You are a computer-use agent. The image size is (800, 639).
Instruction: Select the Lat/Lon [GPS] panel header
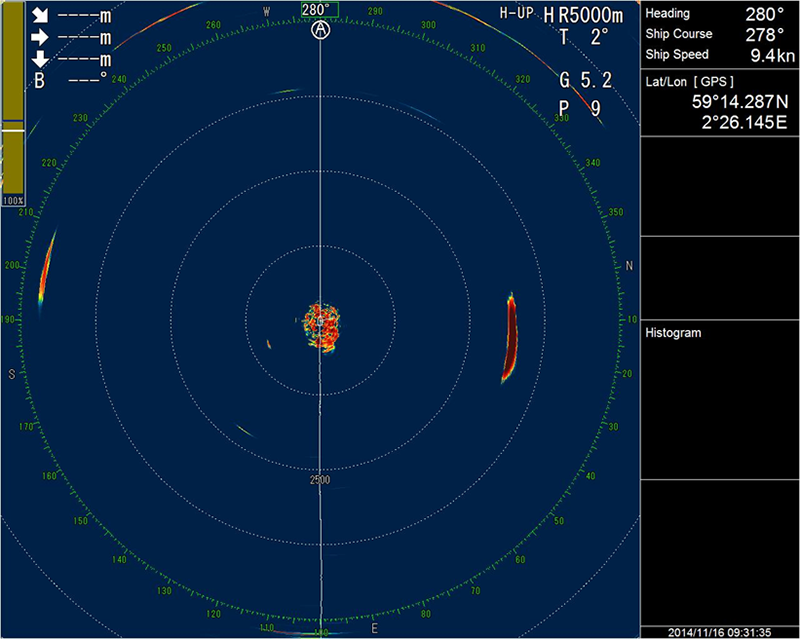point(689,81)
